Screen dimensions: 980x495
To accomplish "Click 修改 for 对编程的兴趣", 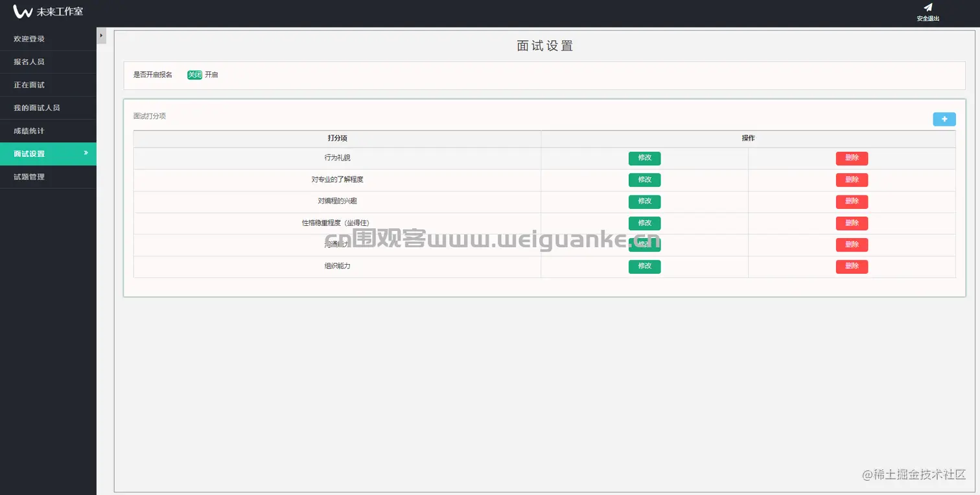I will (x=644, y=202).
